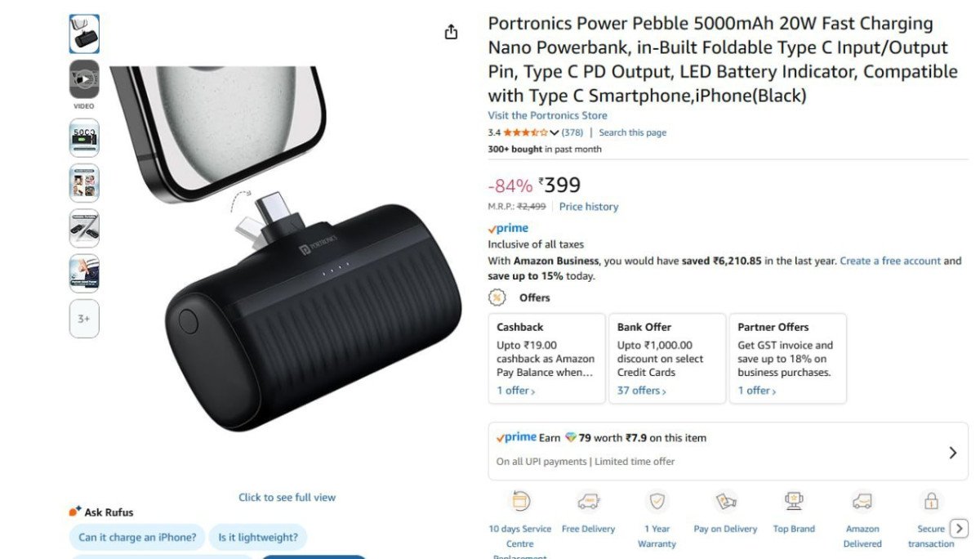Click the 3+ more images expander

[x=84, y=319]
